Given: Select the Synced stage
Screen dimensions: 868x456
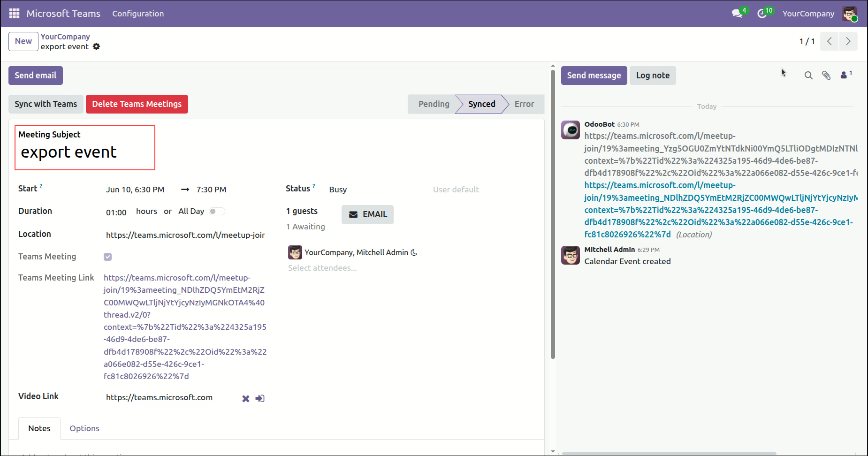Looking at the screenshot, I should pyautogui.click(x=481, y=104).
